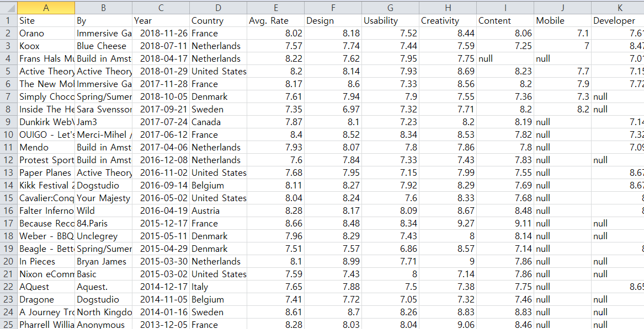This screenshot has height=329, width=644.
Task: Select the "Koox" site cell
Action: coord(46,46)
